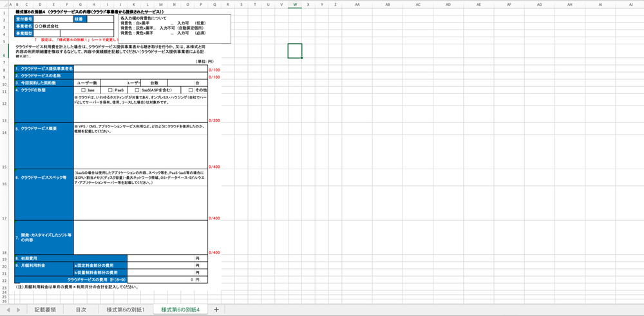Click the 初期費用 amount cell

167,258
